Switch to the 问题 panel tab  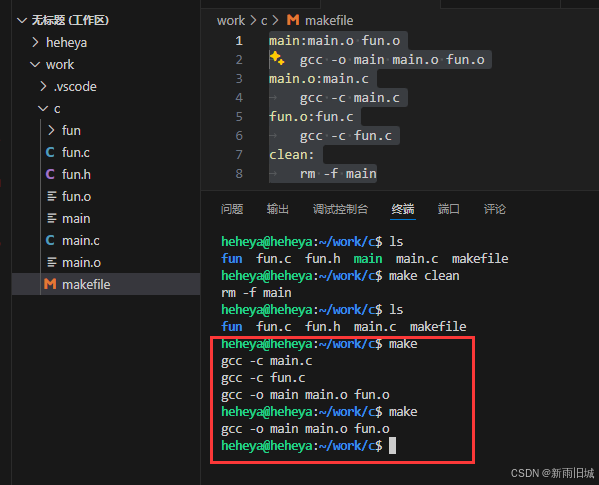[232, 209]
